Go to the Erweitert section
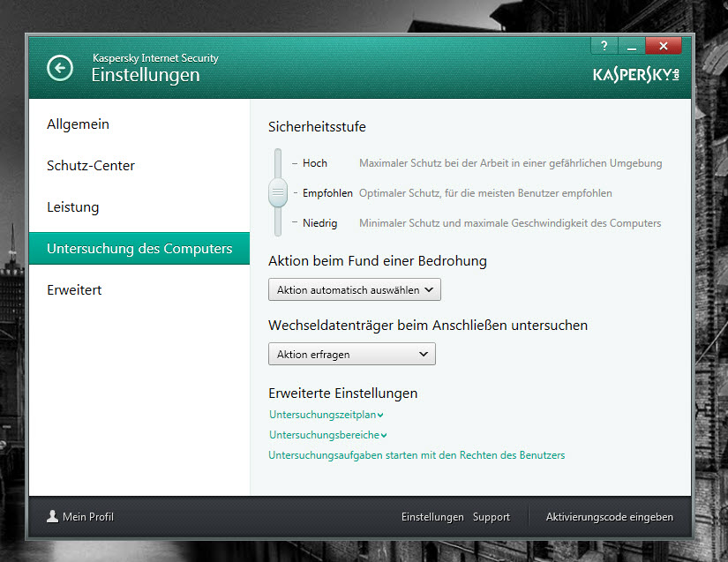 (74, 290)
